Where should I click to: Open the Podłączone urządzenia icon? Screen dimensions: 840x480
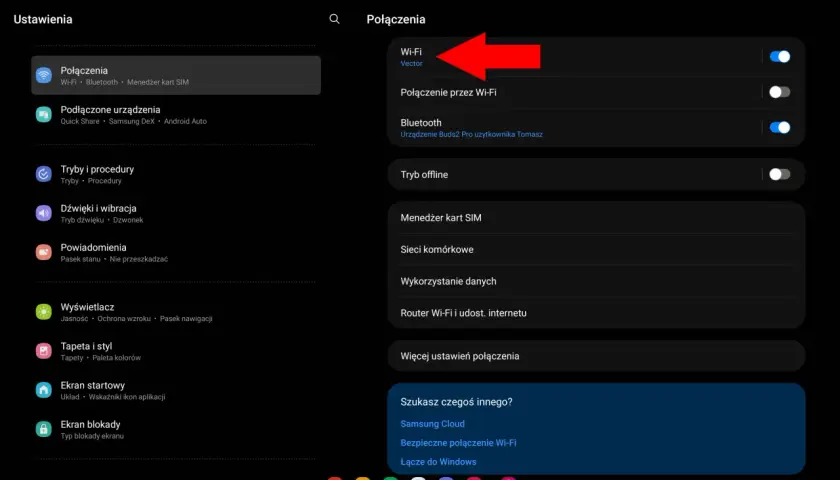click(44, 114)
